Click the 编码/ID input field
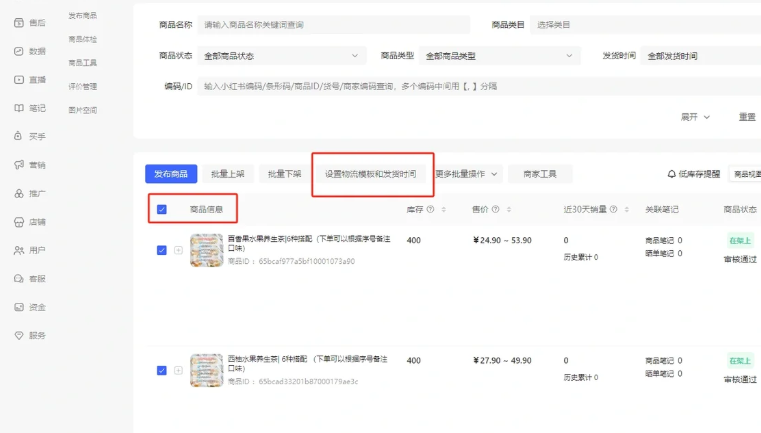Image resolution: width=761 pixels, height=433 pixels. click(479, 86)
